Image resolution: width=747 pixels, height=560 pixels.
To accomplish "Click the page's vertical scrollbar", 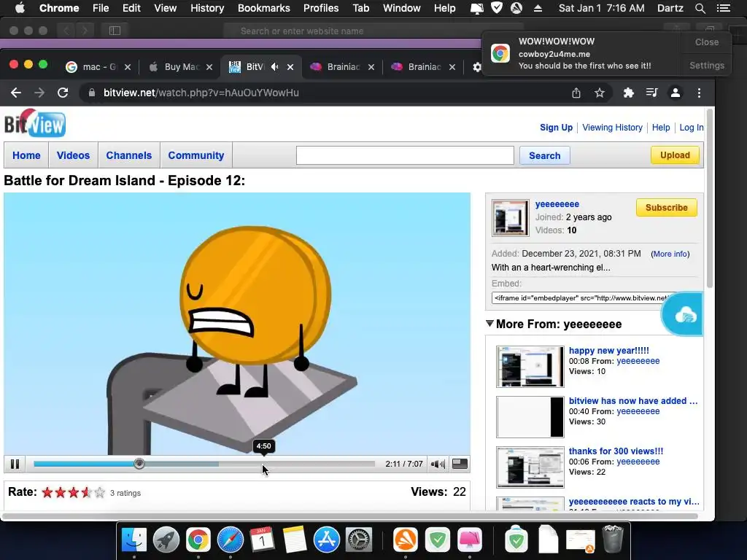I will 709,198.
